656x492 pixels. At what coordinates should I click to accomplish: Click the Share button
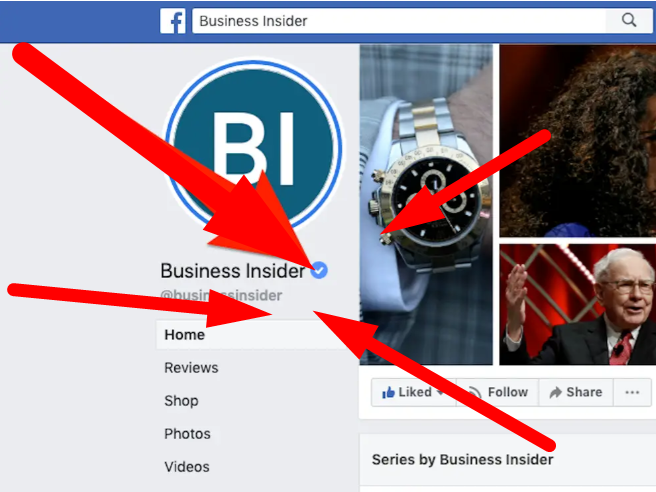(x=576, y=392)
